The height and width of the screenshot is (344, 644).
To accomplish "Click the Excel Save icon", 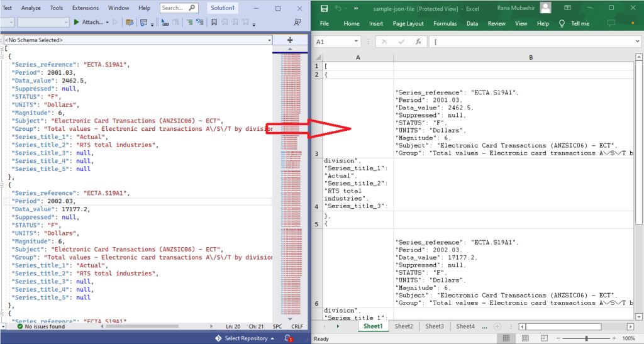I will click(324, 9).
